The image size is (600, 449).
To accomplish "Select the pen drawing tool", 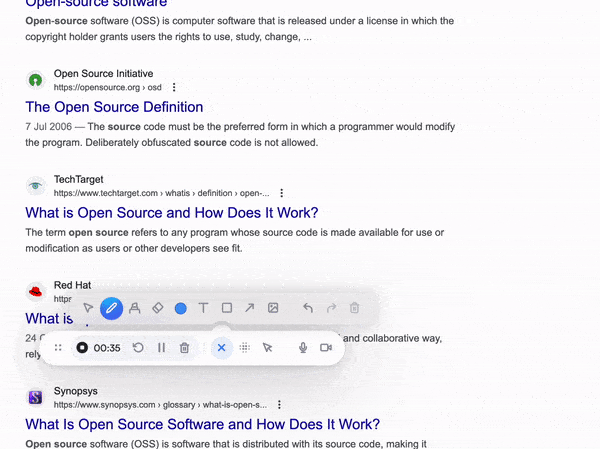I will click(x=111, y=308).
